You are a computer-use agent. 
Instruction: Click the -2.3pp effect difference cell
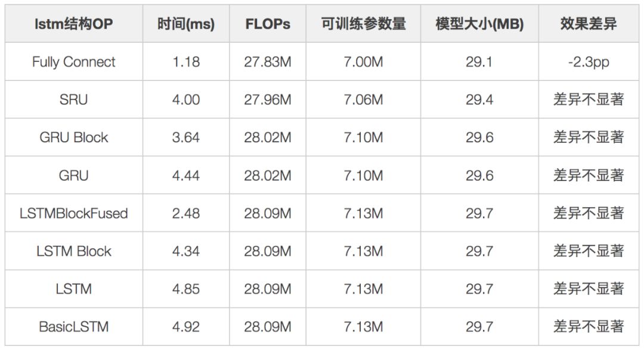tap(588, 62)
